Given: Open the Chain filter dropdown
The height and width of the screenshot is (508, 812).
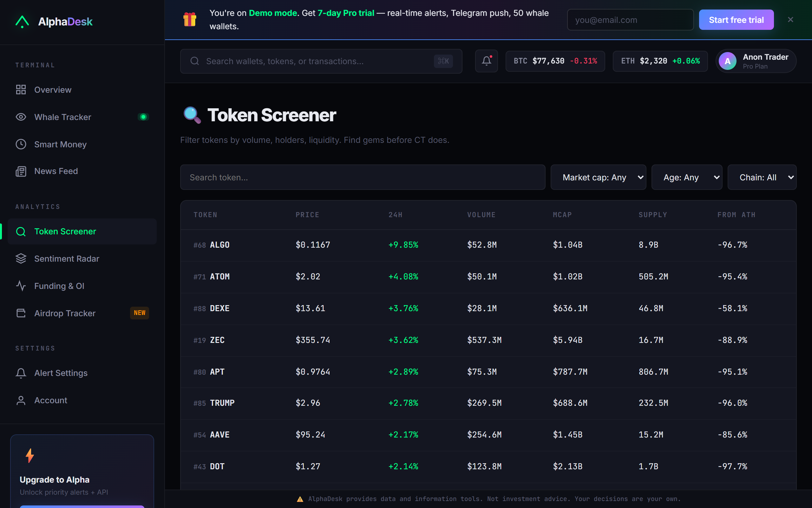Looking at the screenshot, I should tap(762, 177).
